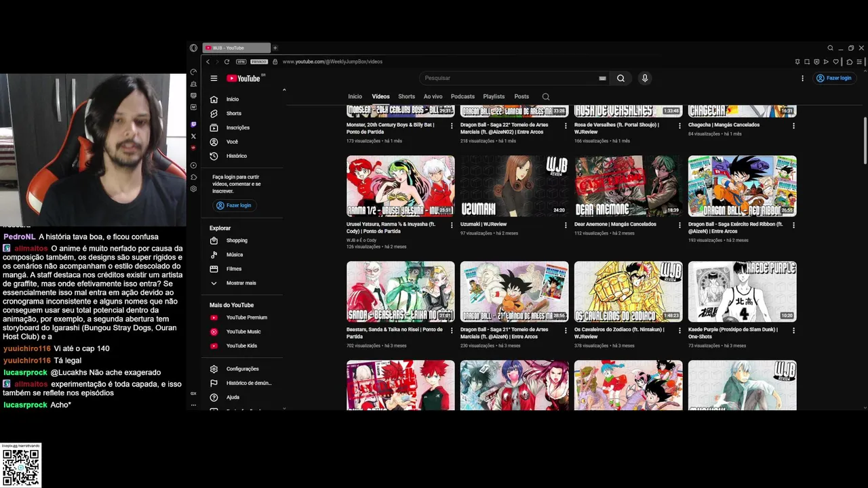Click Fazer login button in top right
The height and width of the screenshot is (488, 868).
[x=833, y=78]
